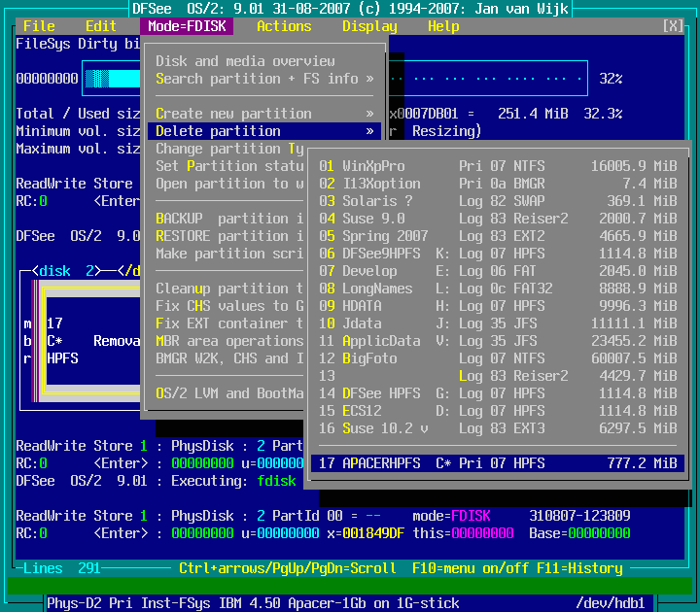The image size is (700, 612).
Task: Close DFSee with the [X] button
Action: point(673,26)
